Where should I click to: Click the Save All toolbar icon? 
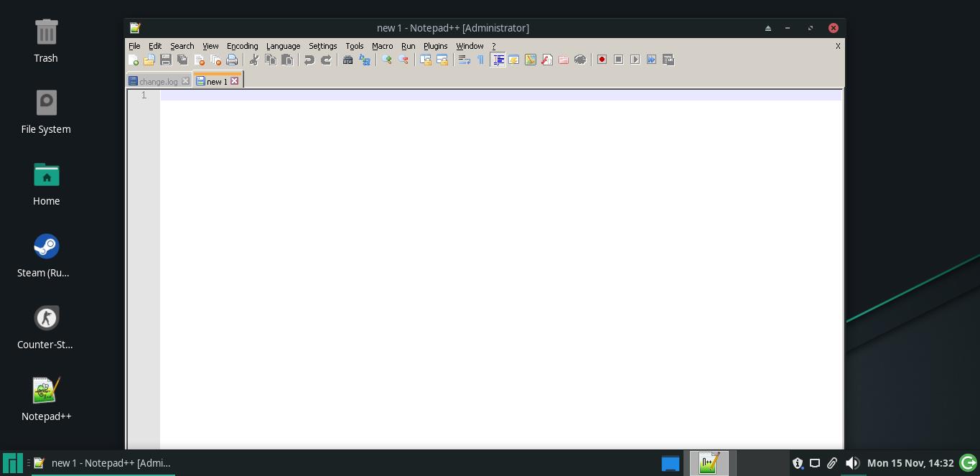tap(182, 60)
